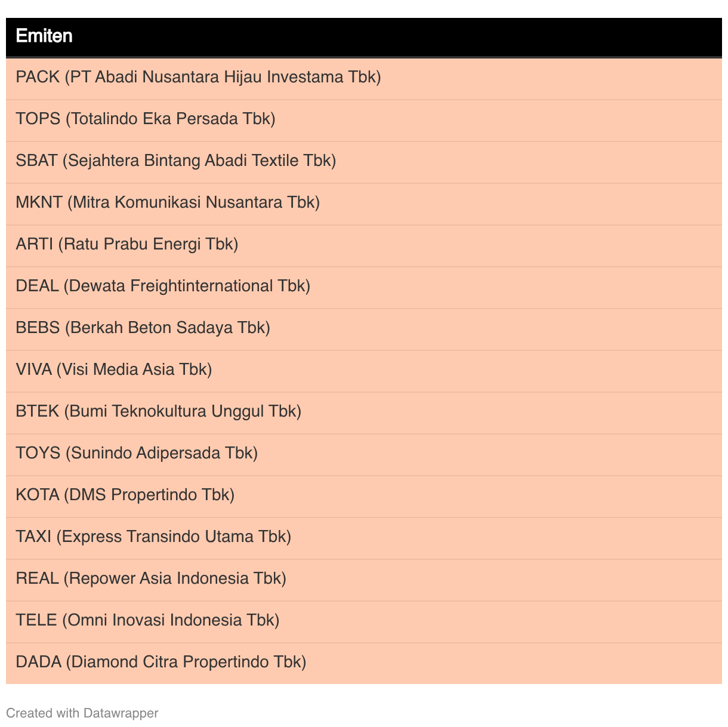728x727 pixels.
Task: Click the MKNT Mitra Komunikasi Nusantara row
Action: [x=168, y=202]
